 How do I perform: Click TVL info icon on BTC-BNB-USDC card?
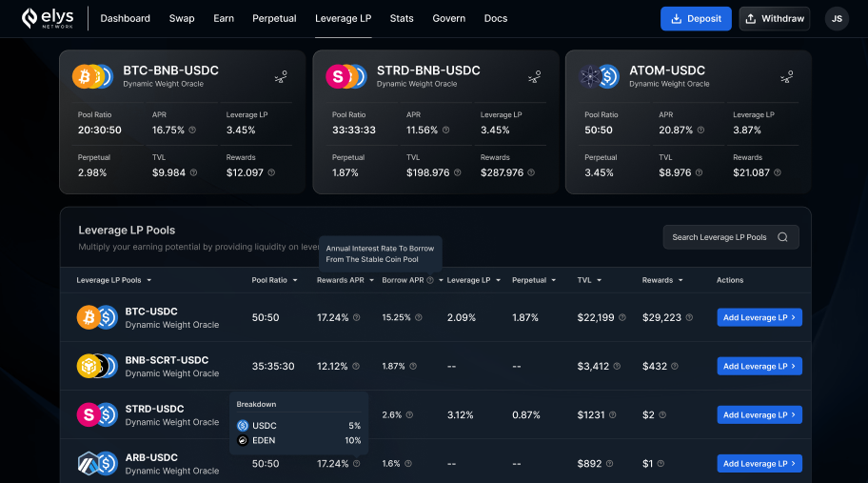(x=193, y=172)
